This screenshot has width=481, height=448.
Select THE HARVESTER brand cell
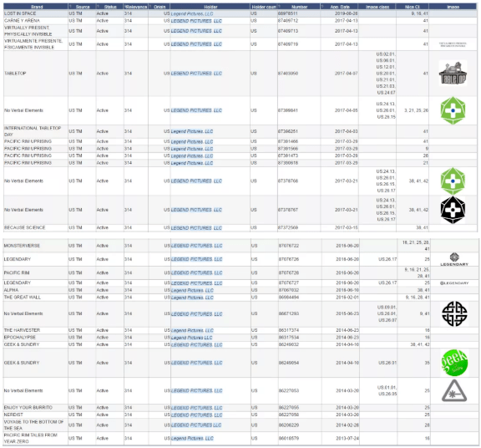click(x=36, y=330)
